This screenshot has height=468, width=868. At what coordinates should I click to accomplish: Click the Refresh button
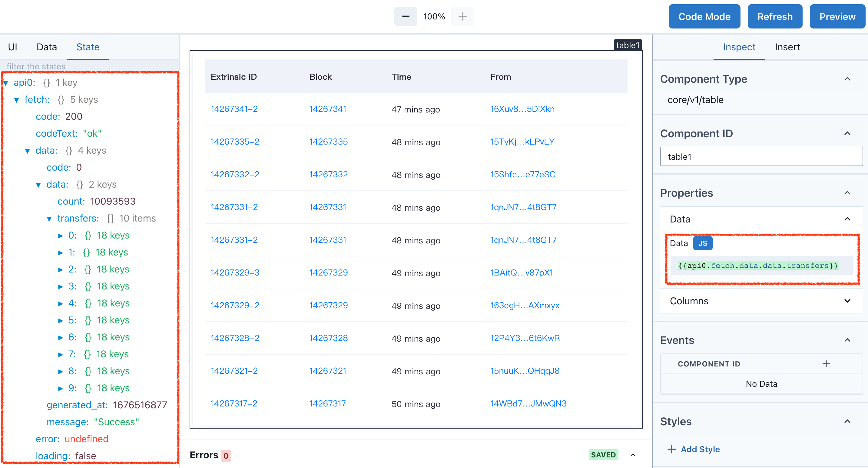click(x=775, y=17)
